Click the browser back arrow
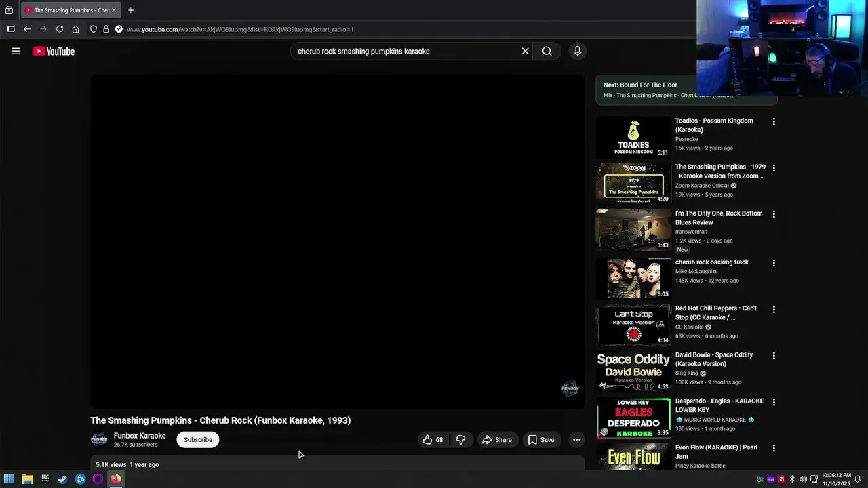Screen dimensions: 868x488 click(x=27, y=29)
